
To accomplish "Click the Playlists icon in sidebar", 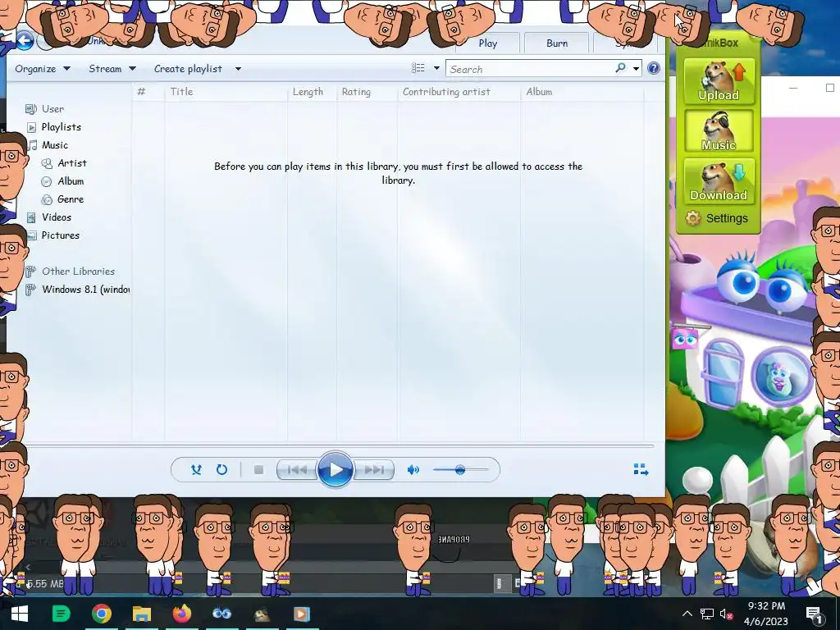I will pyautogui.click(x=32, y=127).
